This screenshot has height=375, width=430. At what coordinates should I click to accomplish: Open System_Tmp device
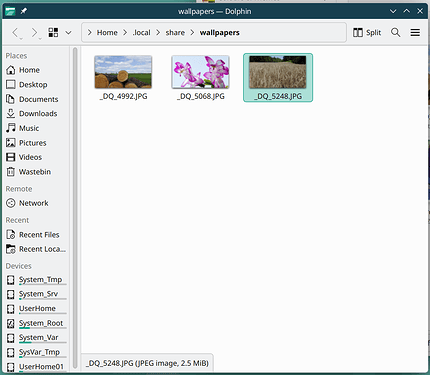click(x=37, y=280)
